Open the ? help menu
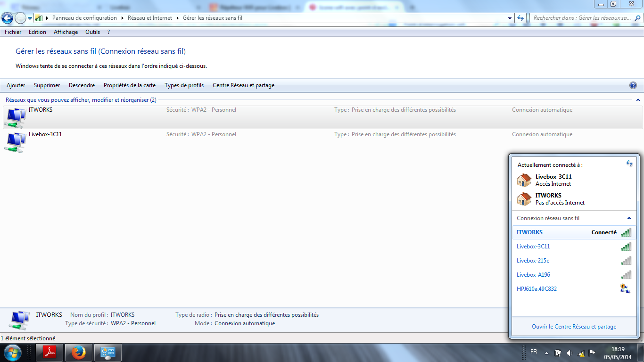This screenshot has height=362, width=644. pyautogui.click(x=109, y=32)
